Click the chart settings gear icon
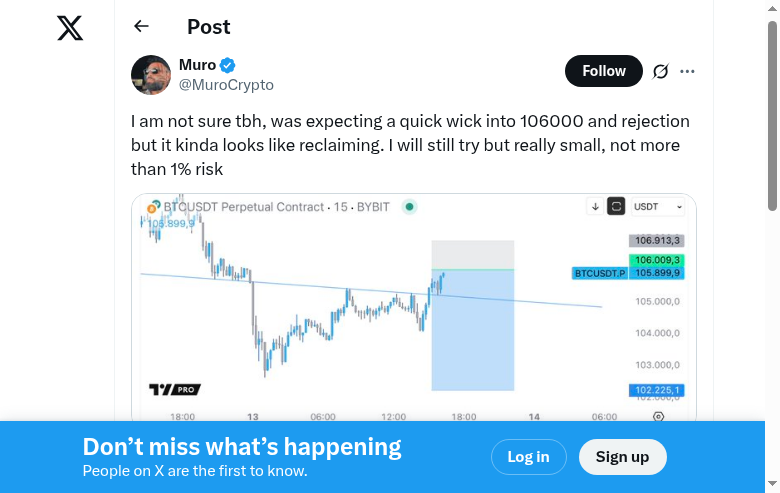This screenshot has height=493, width=780. coord(658,416)
